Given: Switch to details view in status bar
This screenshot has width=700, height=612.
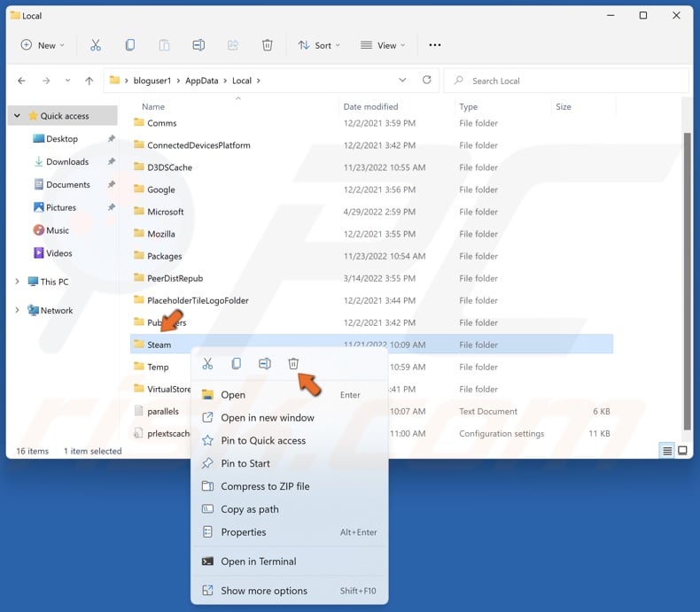Looking at the screenshot, I should (666, 451).
